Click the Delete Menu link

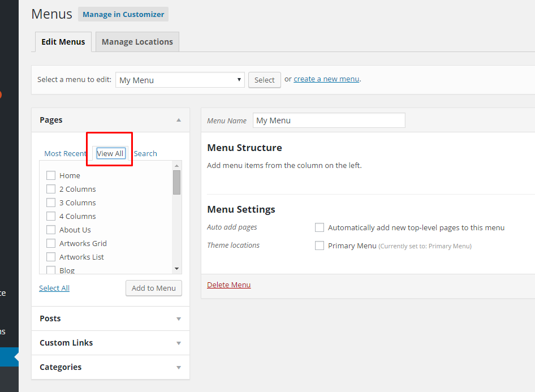229,285
